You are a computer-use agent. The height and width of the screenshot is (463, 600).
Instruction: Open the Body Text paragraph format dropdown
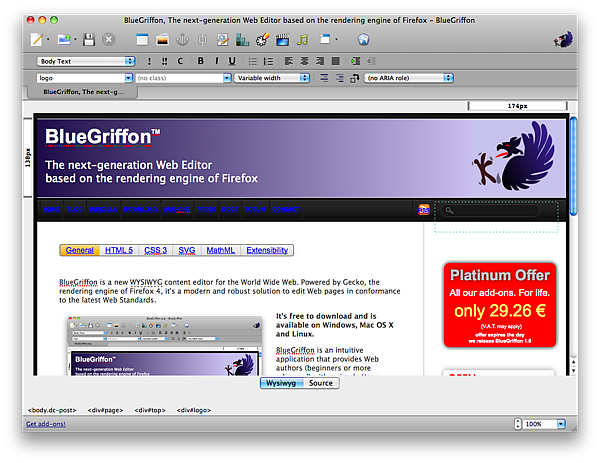(85, 61)
